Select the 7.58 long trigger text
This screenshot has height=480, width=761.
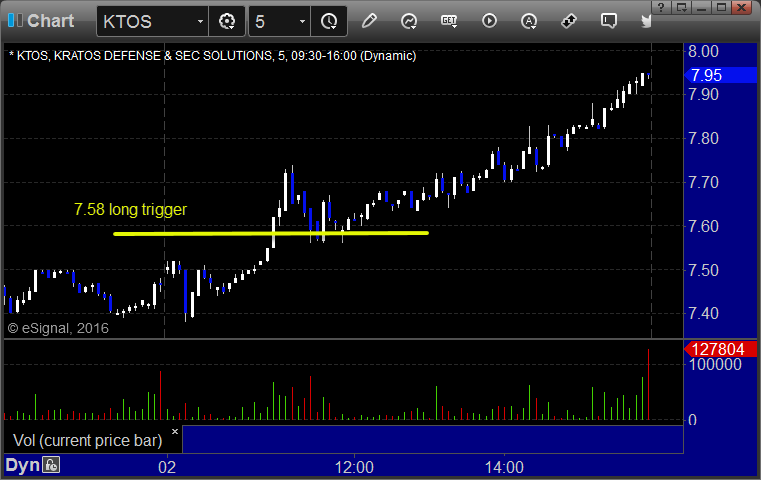pos(130,209)
